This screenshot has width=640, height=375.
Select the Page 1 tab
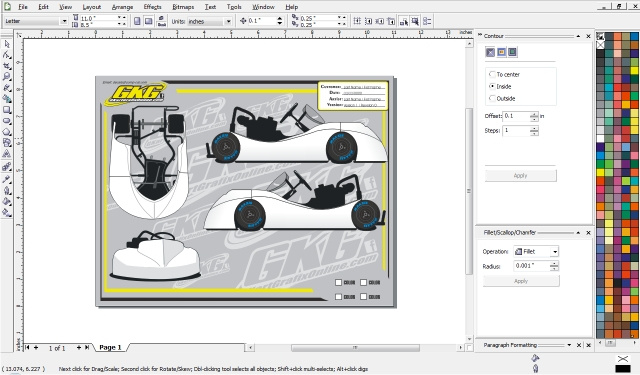[110, 347]
